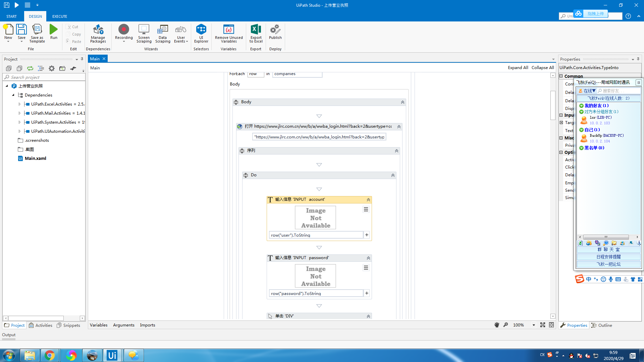Pin the Project panel
644x362 pixels.
point(82,59)
